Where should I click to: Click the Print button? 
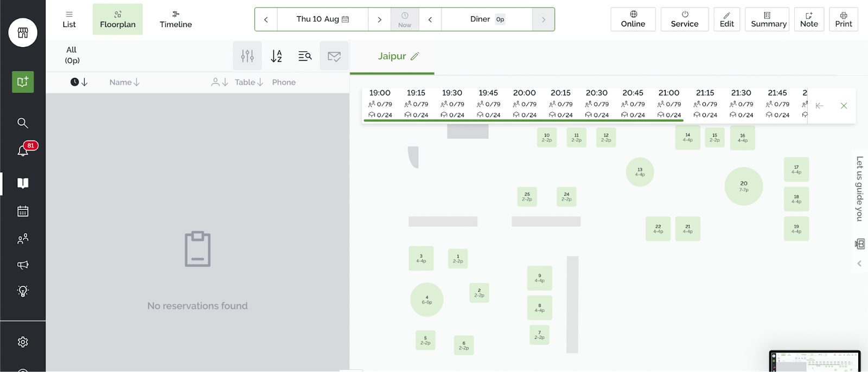click(843, 19)
